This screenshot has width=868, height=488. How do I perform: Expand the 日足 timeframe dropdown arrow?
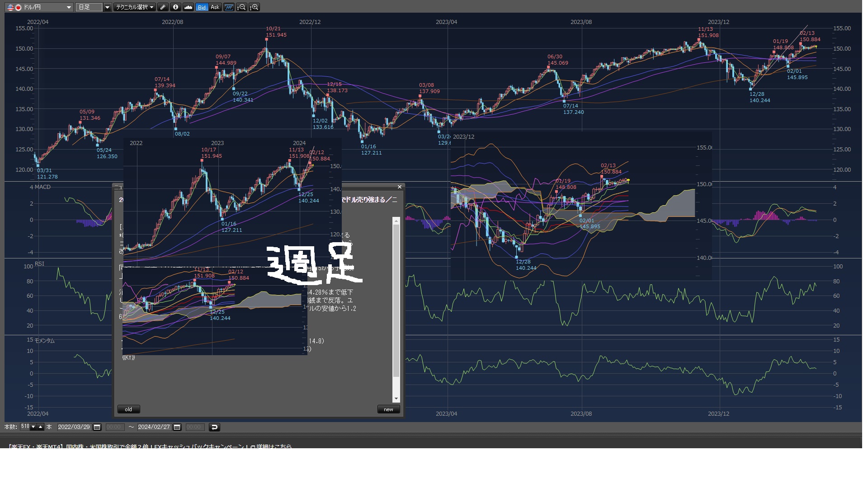pos(107,7)
